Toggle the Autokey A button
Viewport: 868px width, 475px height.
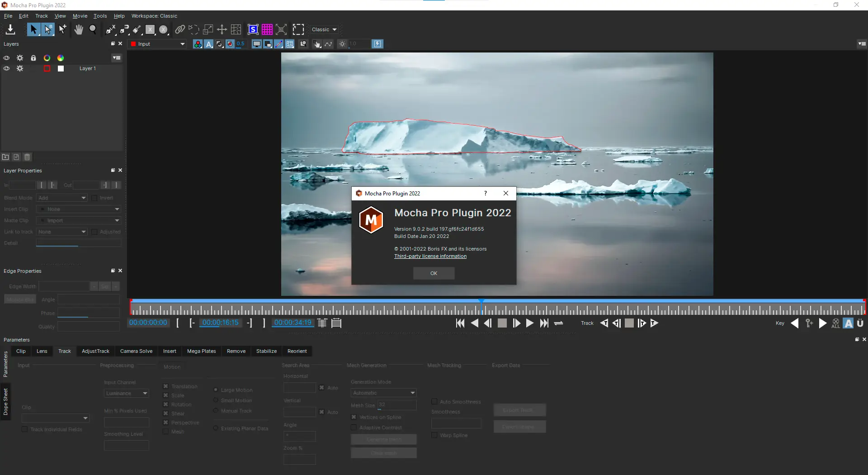coord(848,323)
